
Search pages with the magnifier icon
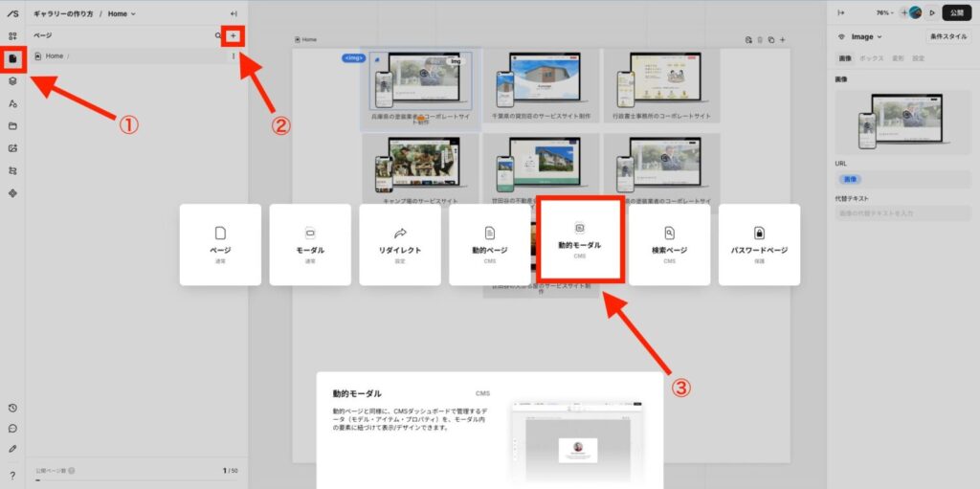click(217, 35)
